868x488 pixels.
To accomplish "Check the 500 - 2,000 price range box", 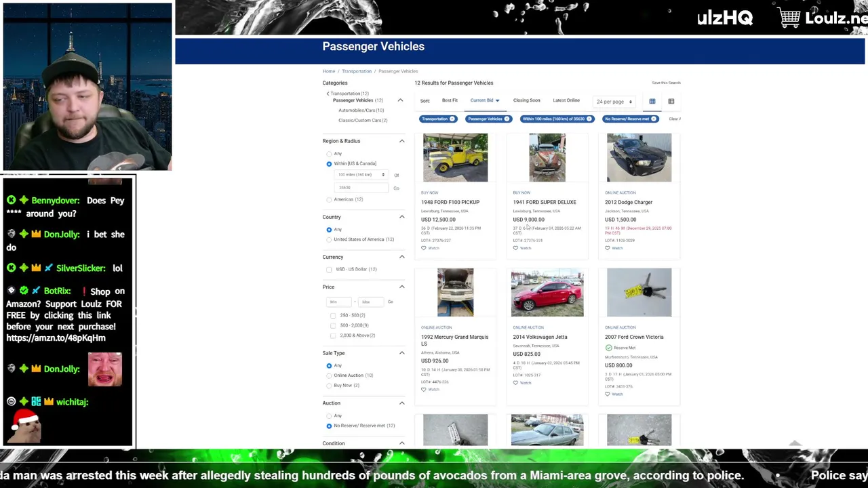I will click(x=333, y=326).
